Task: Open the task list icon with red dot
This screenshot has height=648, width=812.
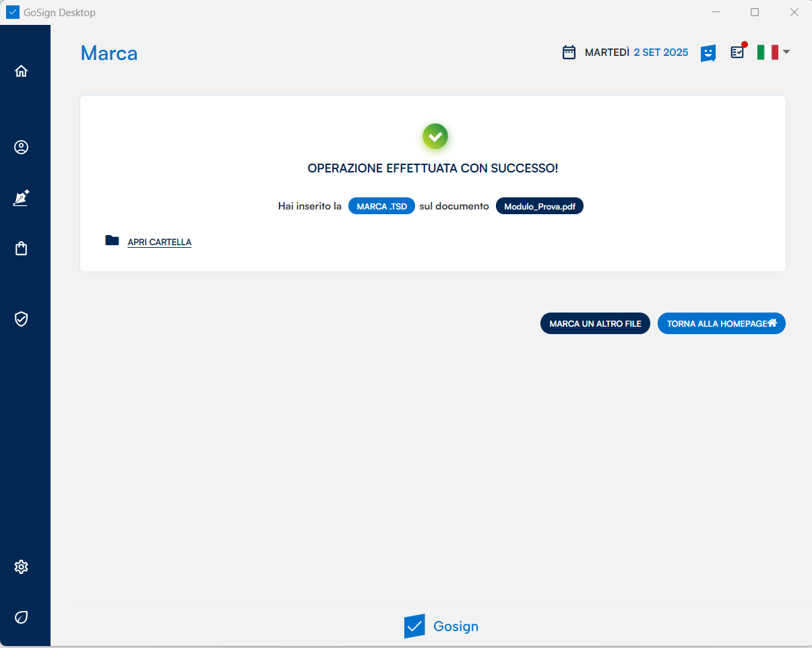Action: (x=738, y=52)
